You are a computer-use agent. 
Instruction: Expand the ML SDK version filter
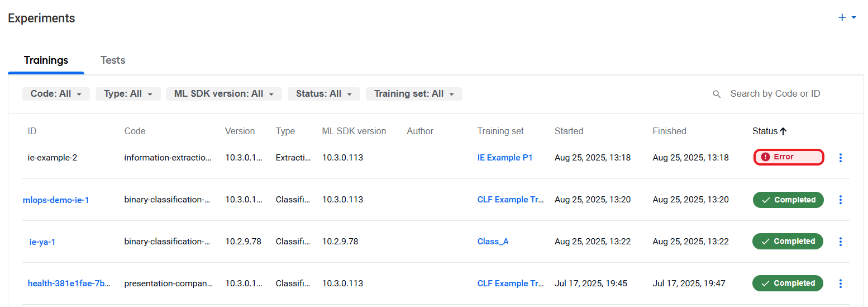click(224, 94)
